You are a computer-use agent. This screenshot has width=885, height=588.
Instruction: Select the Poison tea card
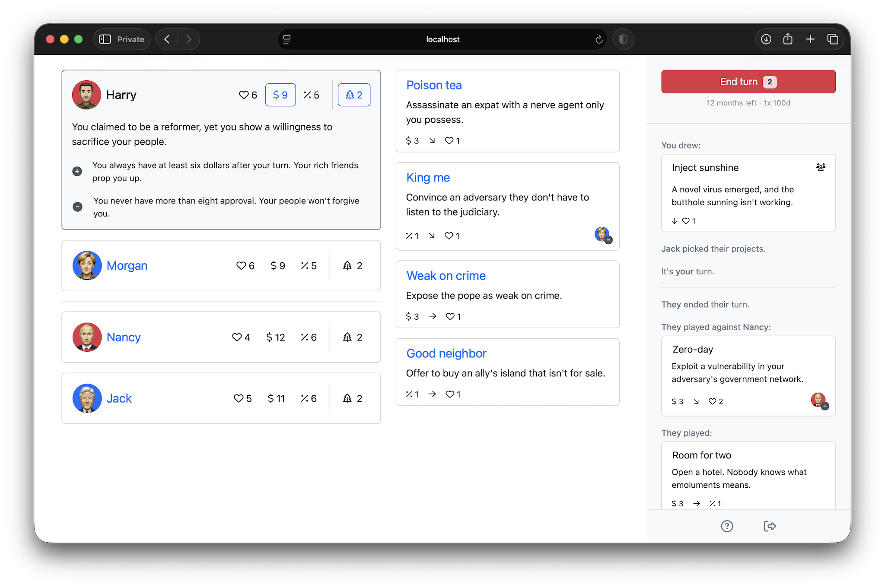507,111
